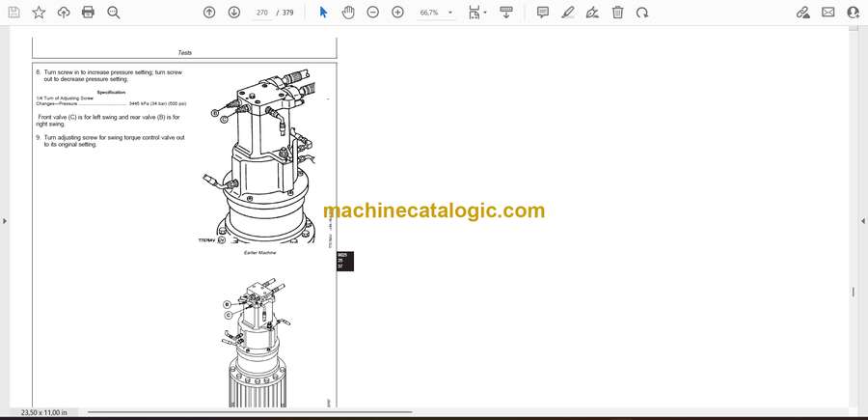The height and width of the screenshot is (420, 868).
Task: Select the highlighter pen tool
Action: pos(567,13)
